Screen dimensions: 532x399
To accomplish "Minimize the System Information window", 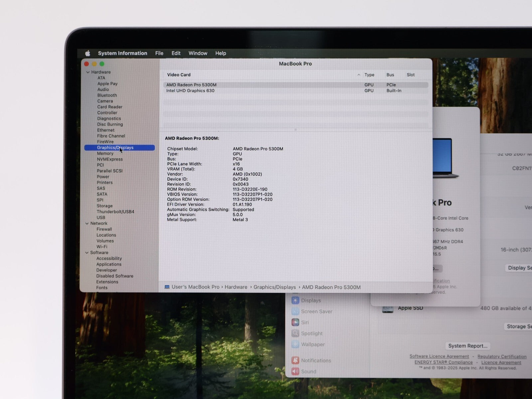I will tap(94, 64).
